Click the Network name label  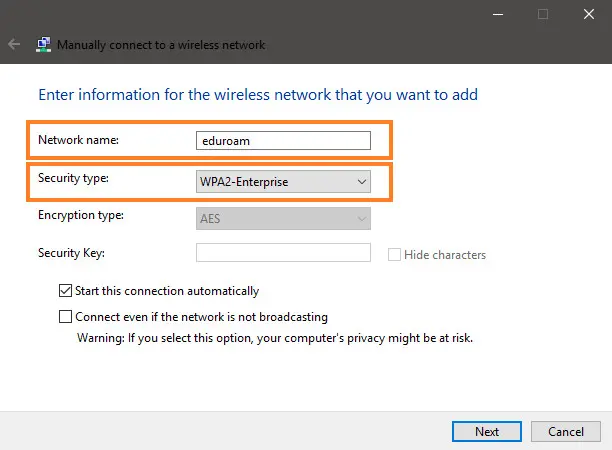[78, 140]
